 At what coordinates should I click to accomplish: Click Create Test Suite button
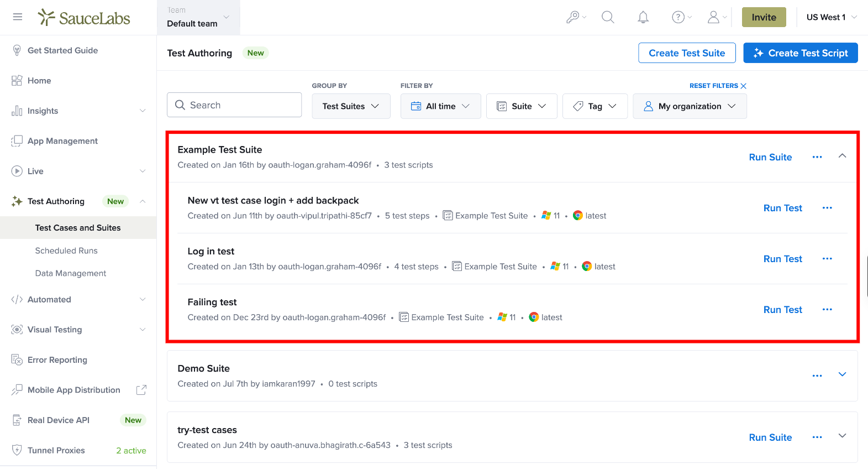[x=687, y=53]
